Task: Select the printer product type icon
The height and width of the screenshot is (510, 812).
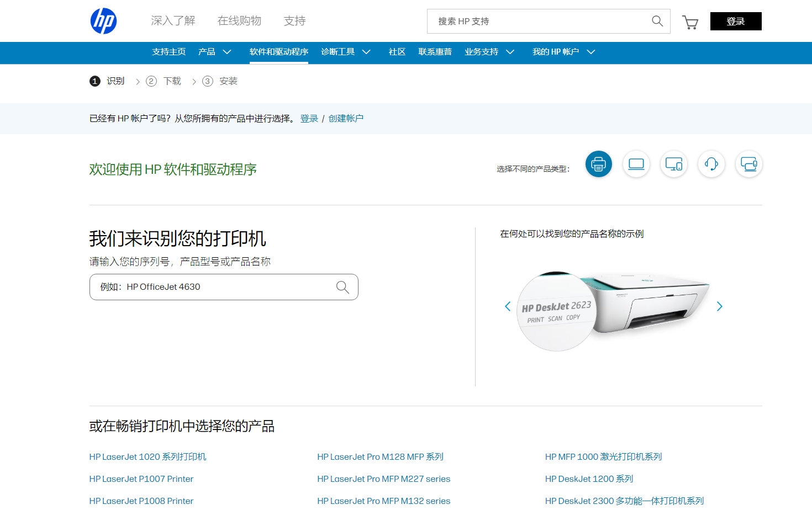Action: point(598,164)
